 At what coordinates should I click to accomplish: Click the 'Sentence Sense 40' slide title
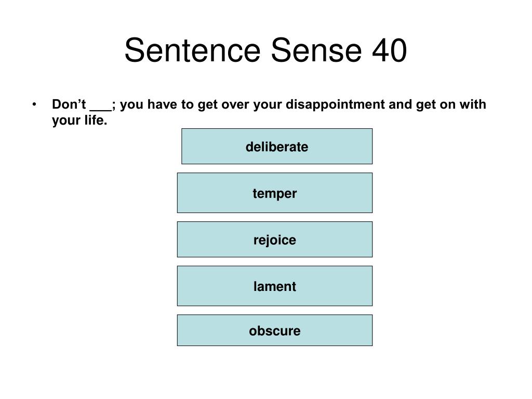pyautogui.click(x=265, y=50)
